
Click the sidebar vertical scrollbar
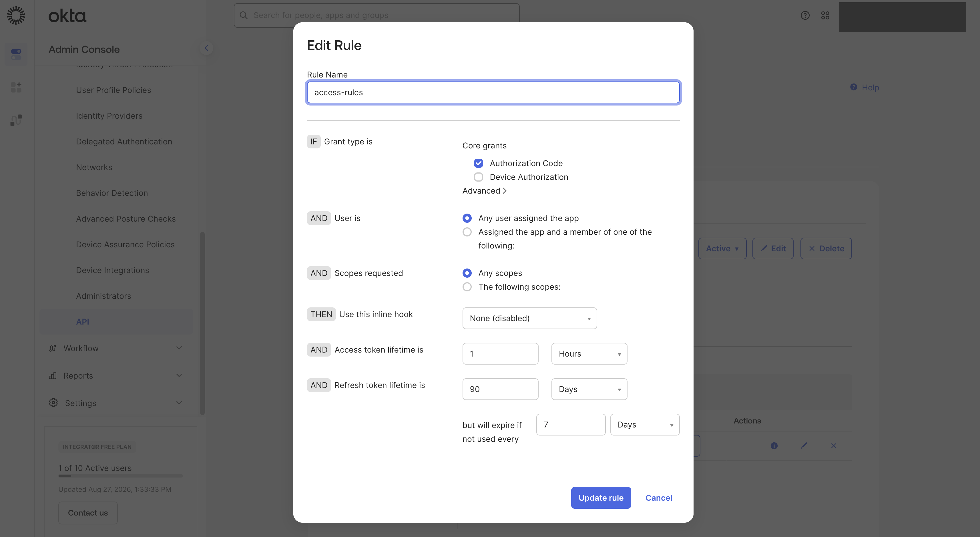(x=202, y=323)
